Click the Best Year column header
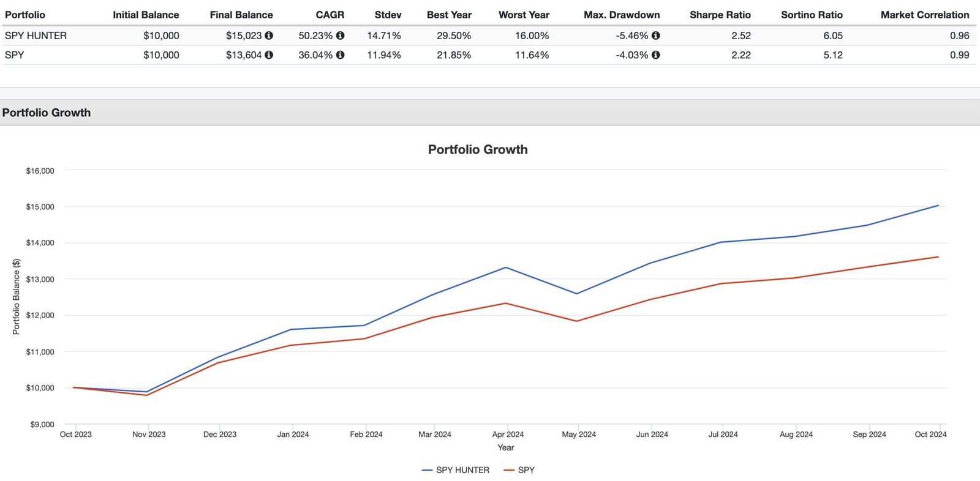 click(x=449, y=15)
